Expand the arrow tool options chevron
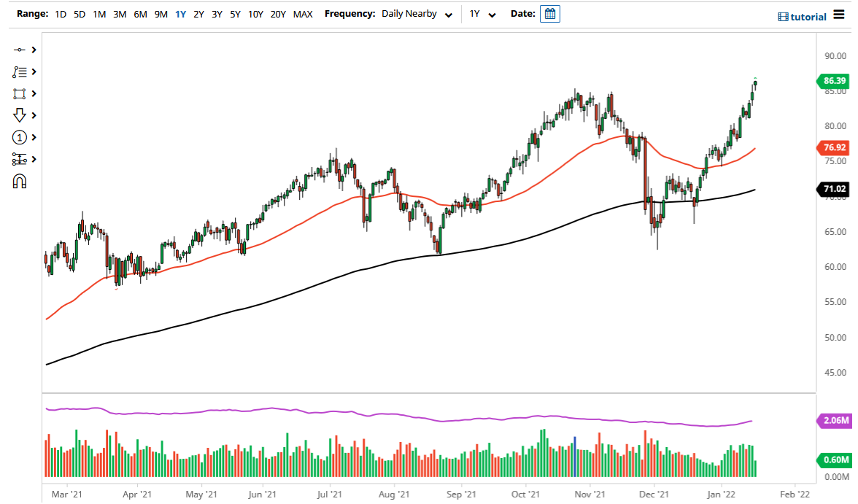Viewport: 858px width, 504px height. click(x=34, y=115)
